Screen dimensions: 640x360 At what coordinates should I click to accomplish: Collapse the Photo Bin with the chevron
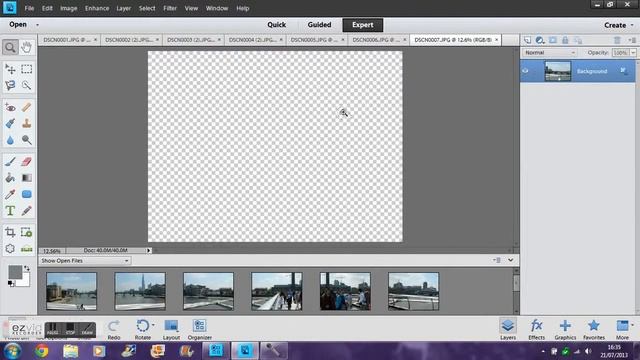511,260
